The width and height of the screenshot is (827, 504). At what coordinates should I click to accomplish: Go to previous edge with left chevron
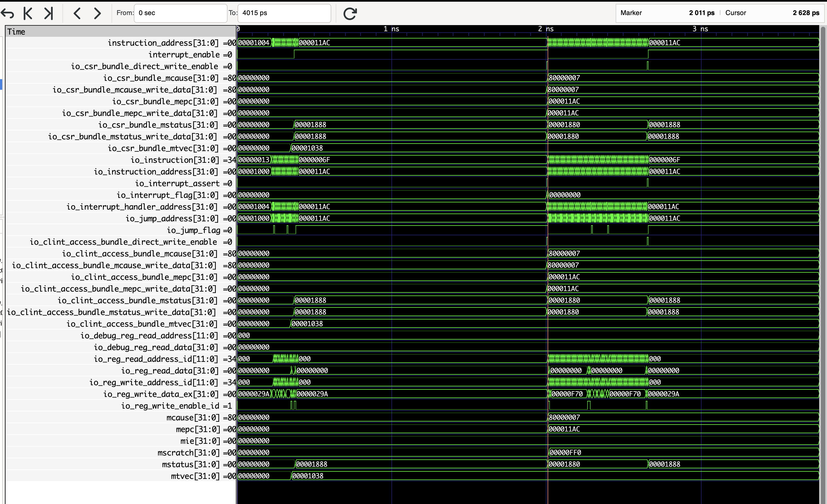[x=77, y=13]
